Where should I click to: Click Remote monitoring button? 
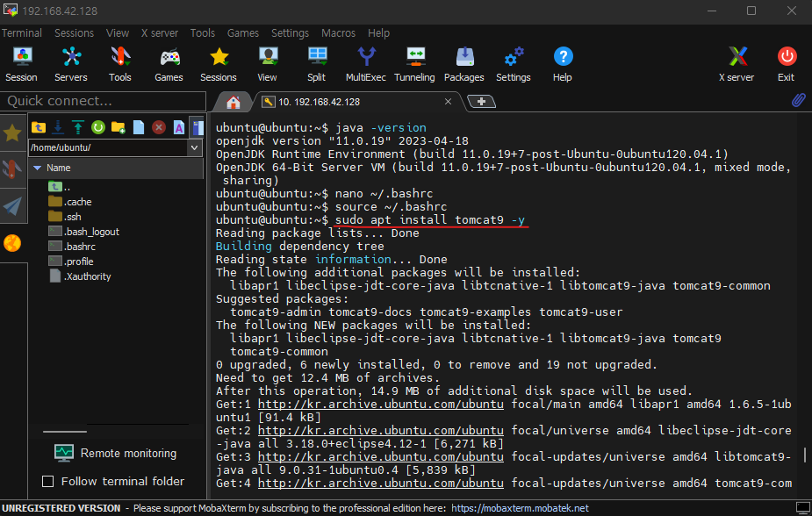tap(115, 454)
